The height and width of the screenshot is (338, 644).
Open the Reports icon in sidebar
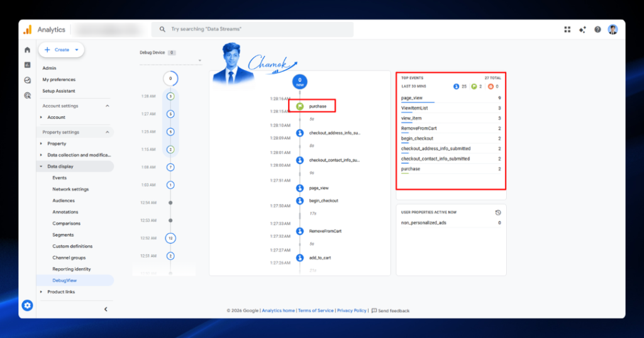(28, 65)
